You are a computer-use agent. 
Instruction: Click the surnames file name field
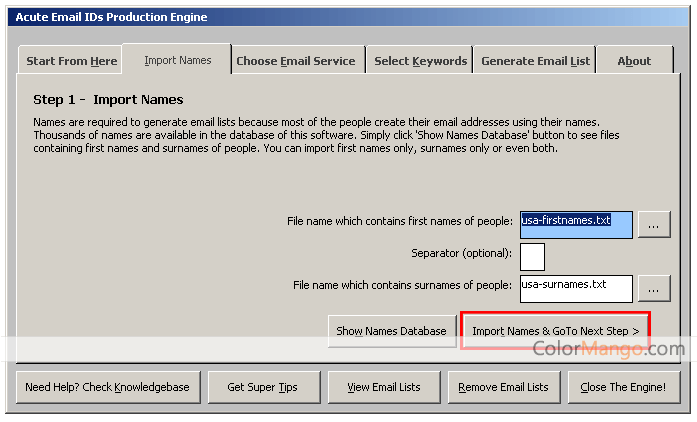(x=576, y=288)
